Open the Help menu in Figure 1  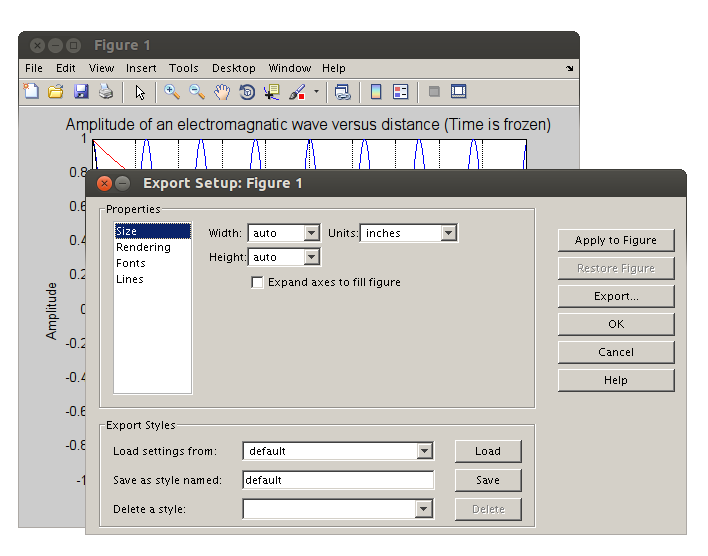point(334,68)
